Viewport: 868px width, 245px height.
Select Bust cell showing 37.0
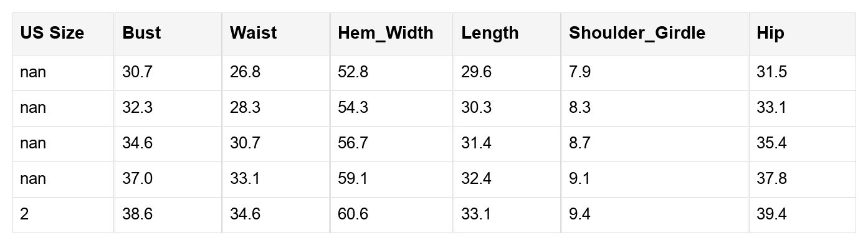coord(168,180)
